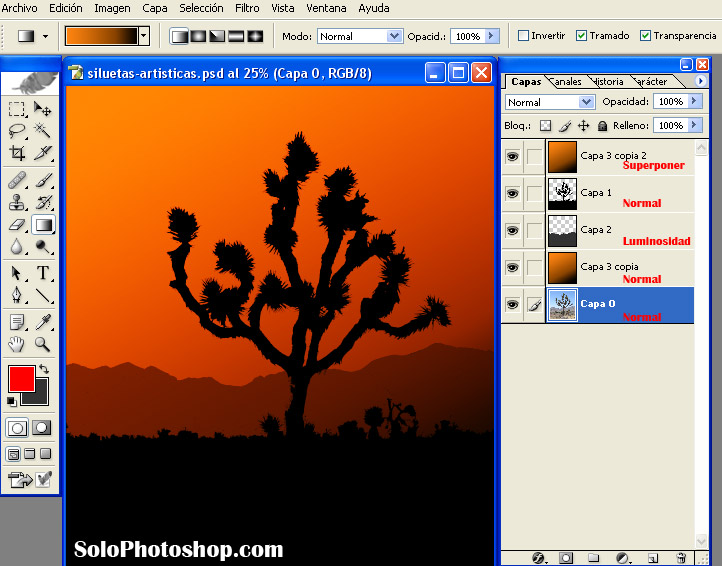Select the Move tool

(43, 109)
